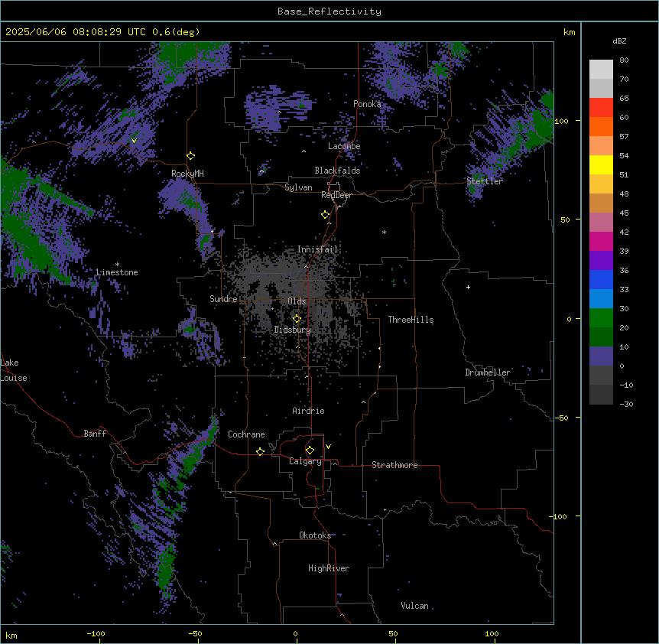
Task: Click the yellow diamond marker near RockyMH
Action: [191, 156]
